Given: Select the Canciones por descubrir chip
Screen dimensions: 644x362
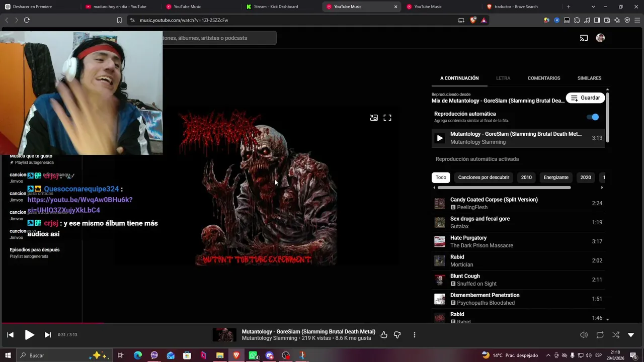Looking at the screenshot, I should click(484, 177).
